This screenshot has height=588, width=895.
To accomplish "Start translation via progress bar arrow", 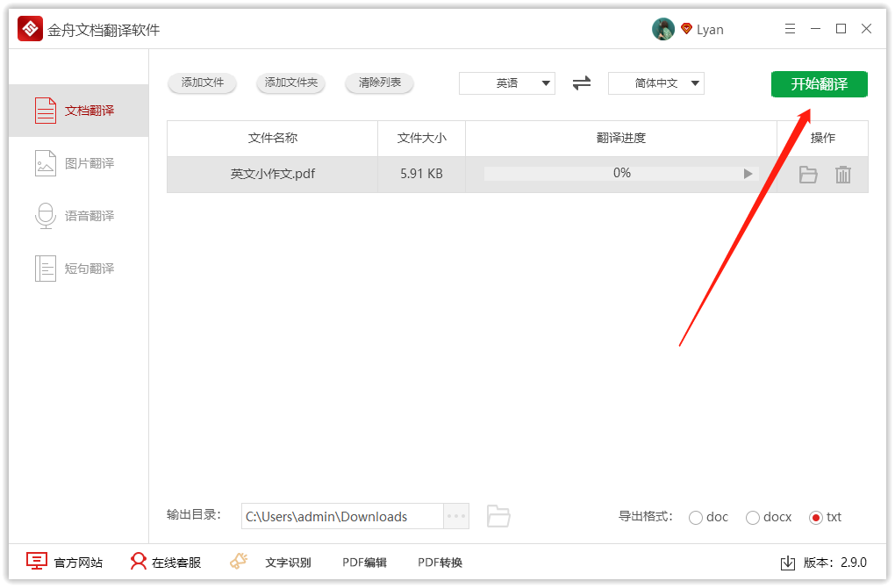I will (748, 173).
